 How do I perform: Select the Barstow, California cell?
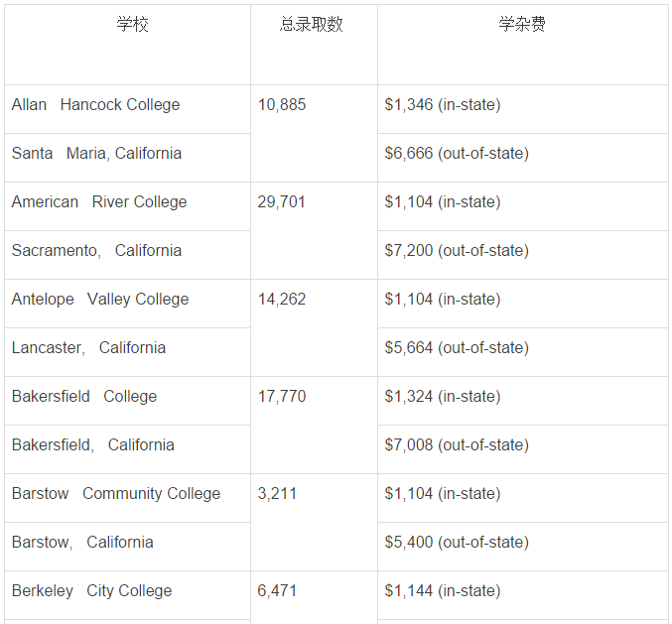click(128, 547)
